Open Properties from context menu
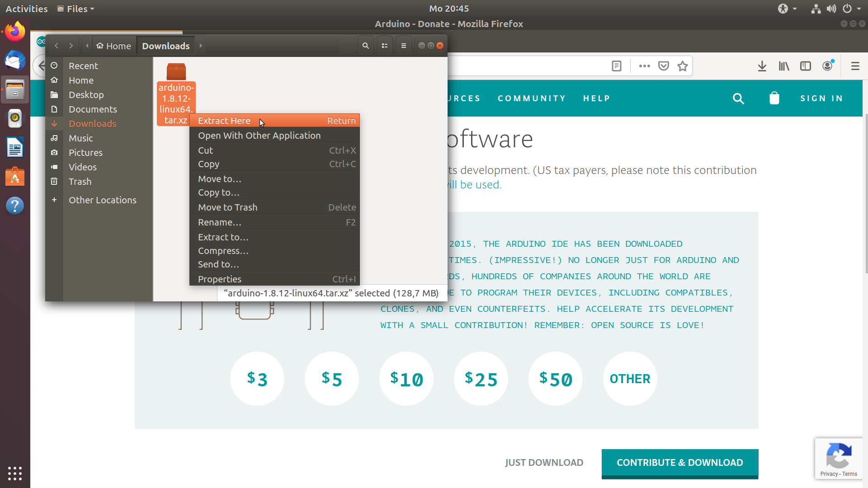The width and height of the screenshot is (868, 488). tap(275, 279)
